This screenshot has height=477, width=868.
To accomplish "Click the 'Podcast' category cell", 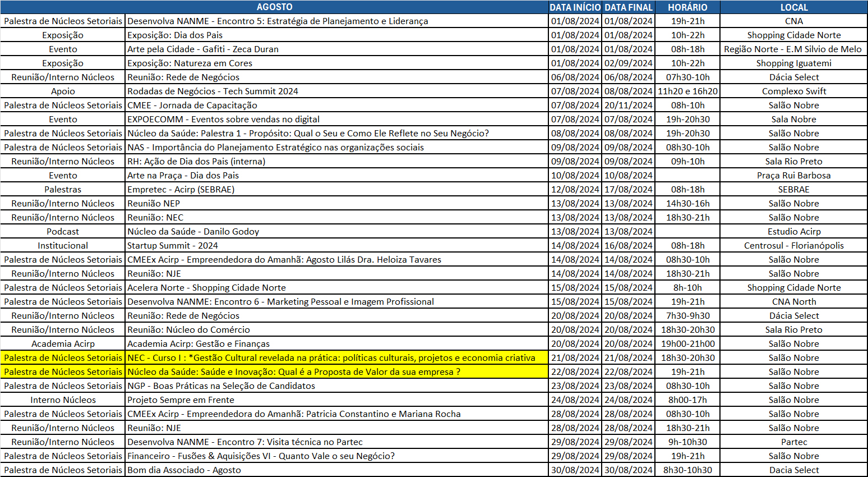I will pos(63,231).
